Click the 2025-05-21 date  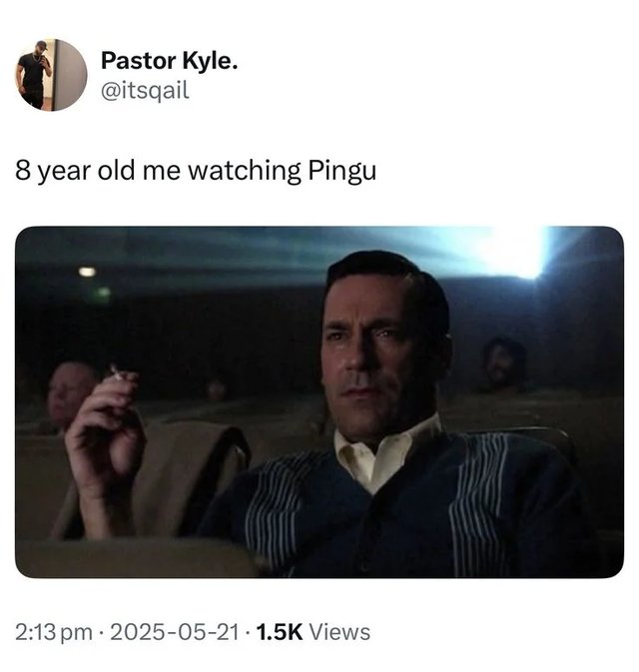(175, 632)
